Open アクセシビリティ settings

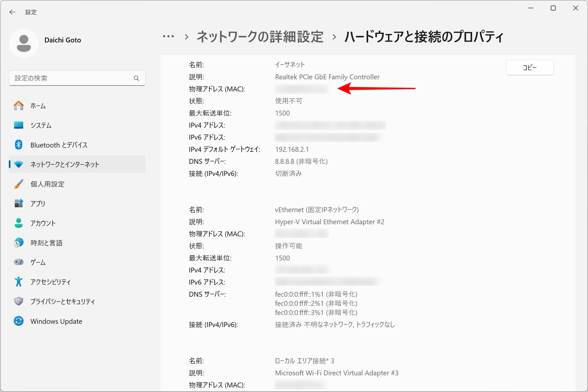coord(77,282)
